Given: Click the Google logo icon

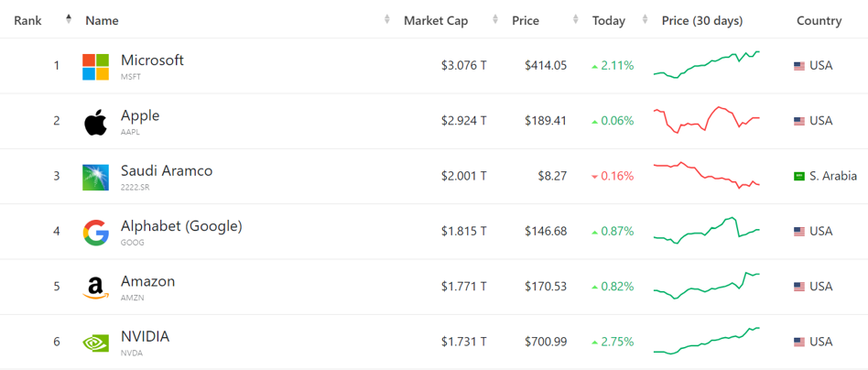Looking at the screenshot, I should 95,232.
